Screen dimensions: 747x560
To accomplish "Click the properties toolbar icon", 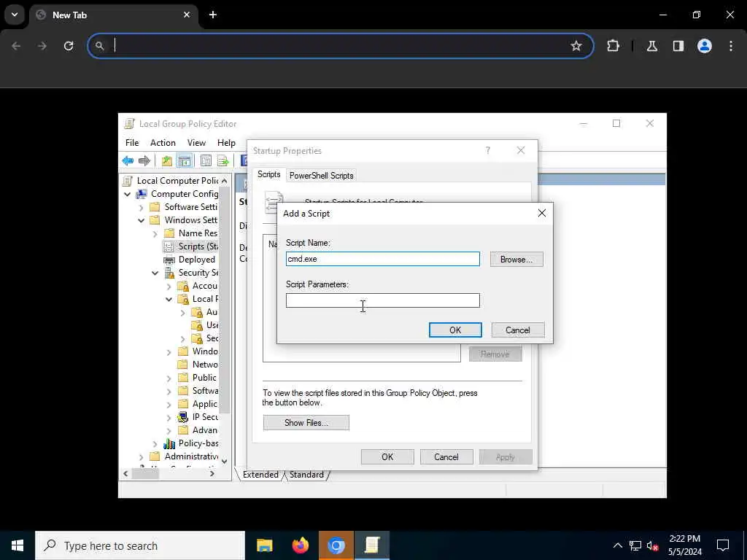I will click(x=206, y=161).
